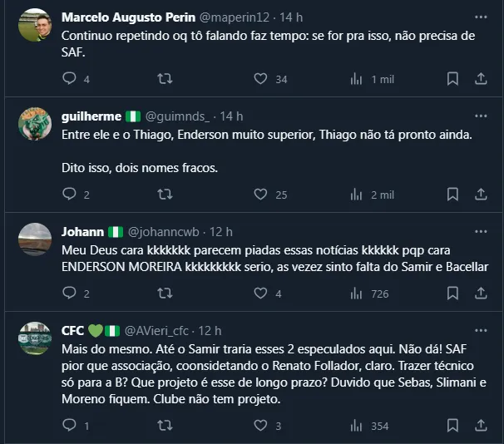504x444 pixels.
Task: Share guilherme's tweet
Action: (x=481, y=195)
